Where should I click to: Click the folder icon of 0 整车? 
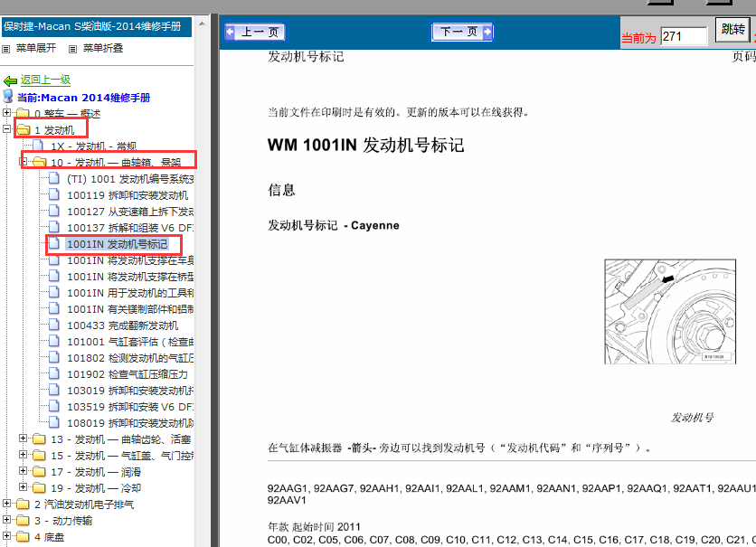[23, 114]
